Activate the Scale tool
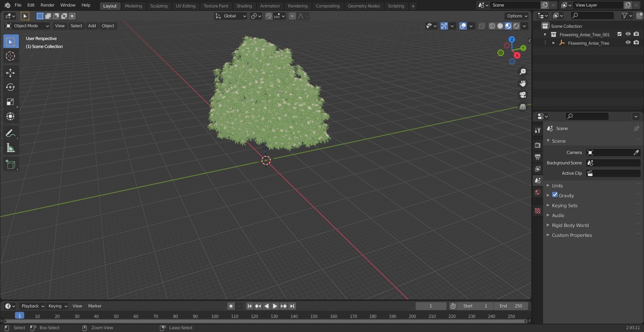Screen dimensions: 644x332 (10, 102)
